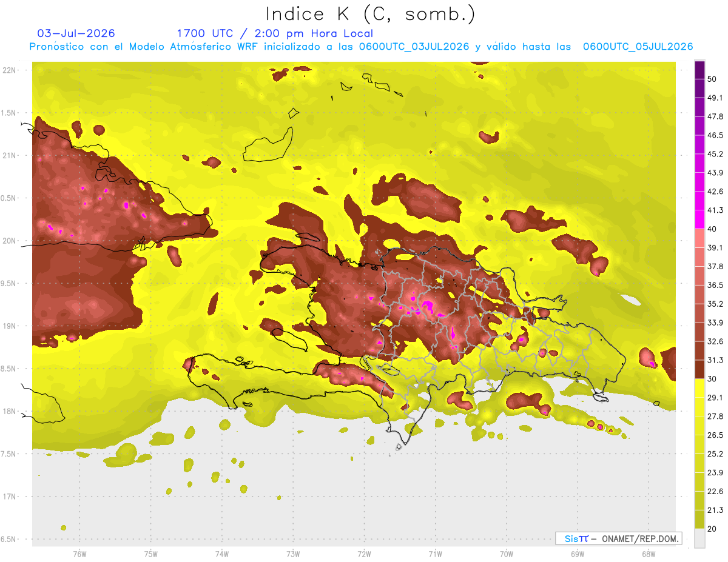Click the latitude label "20N"
Viewport: 728px width, 562px height.
tap(10, 241)
